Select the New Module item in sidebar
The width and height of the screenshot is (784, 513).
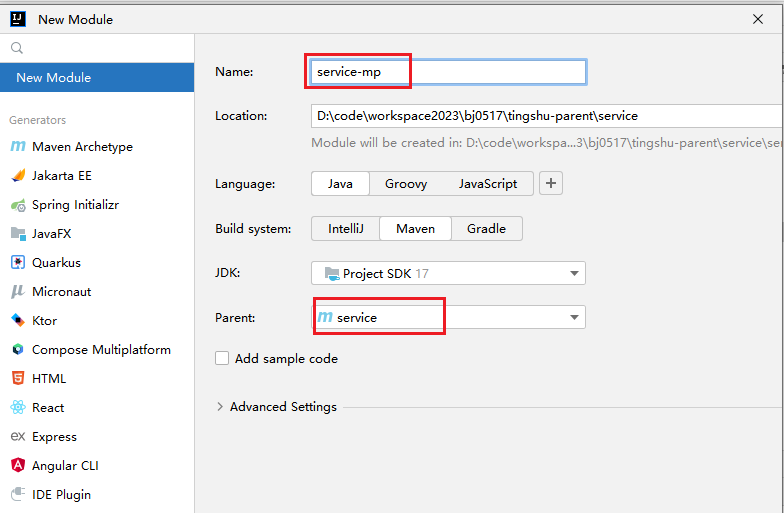click(x=97, y=78)
